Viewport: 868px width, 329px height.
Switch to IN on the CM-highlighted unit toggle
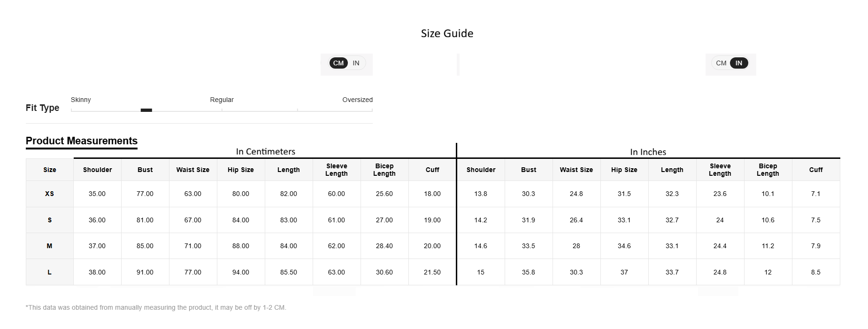coord(356,63)
